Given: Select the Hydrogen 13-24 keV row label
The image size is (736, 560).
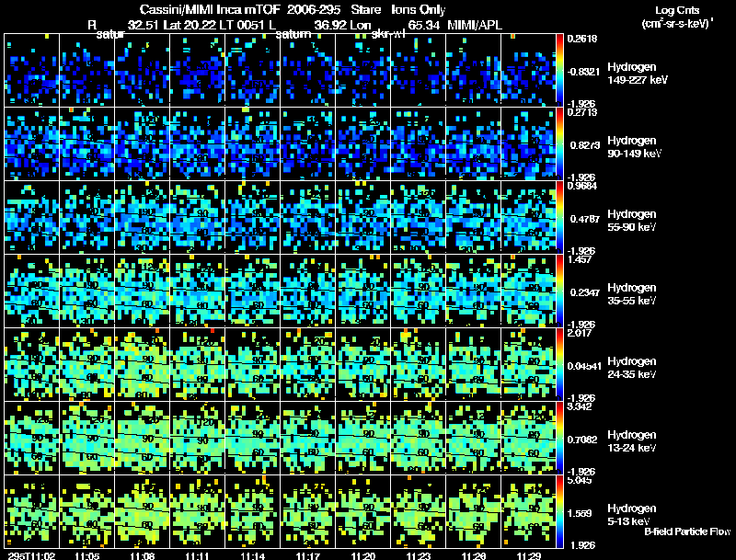Looking at the screenshot, I should (632, 441).
